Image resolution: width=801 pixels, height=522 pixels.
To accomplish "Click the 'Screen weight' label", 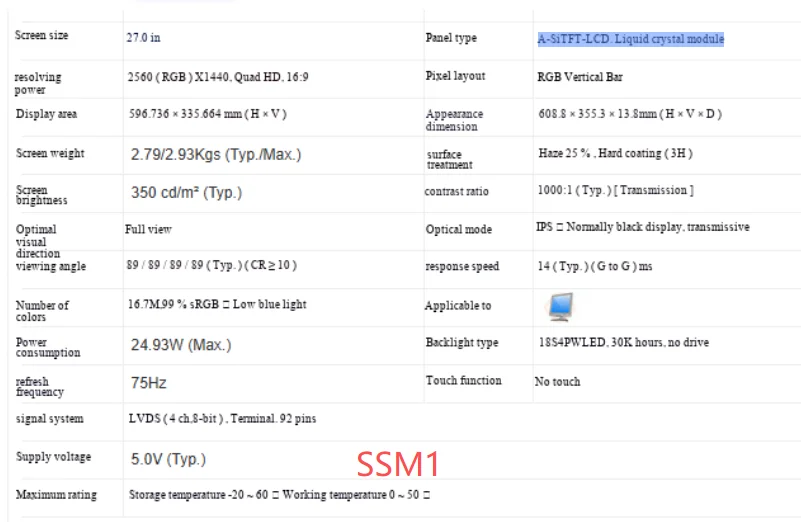I will (x=50, y=153).
